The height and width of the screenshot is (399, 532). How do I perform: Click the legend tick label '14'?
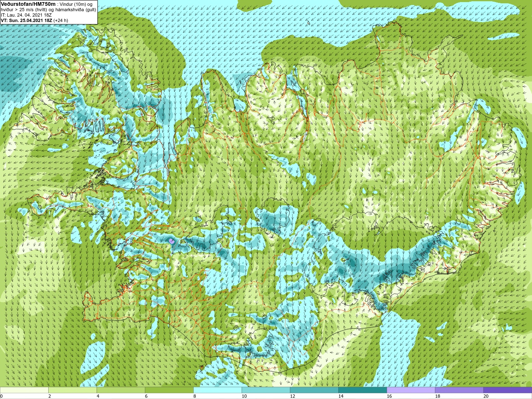pyautogui.click(x=341, y=396)
